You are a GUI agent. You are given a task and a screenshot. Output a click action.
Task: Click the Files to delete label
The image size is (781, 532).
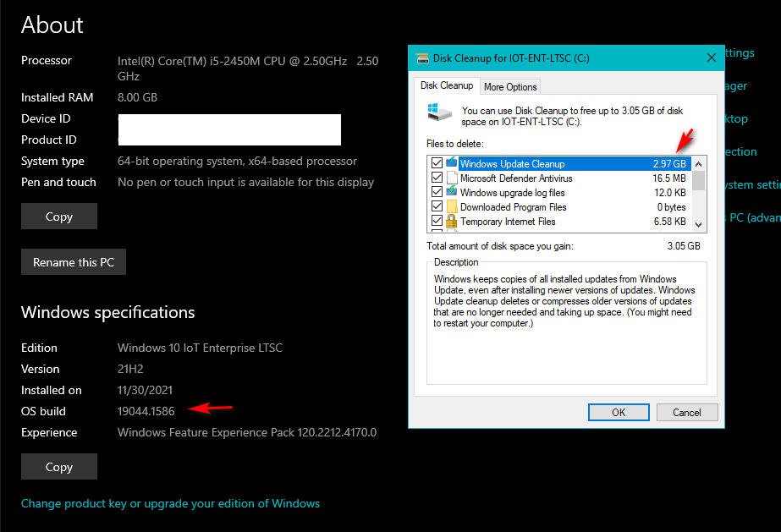(x=454, y=144)
